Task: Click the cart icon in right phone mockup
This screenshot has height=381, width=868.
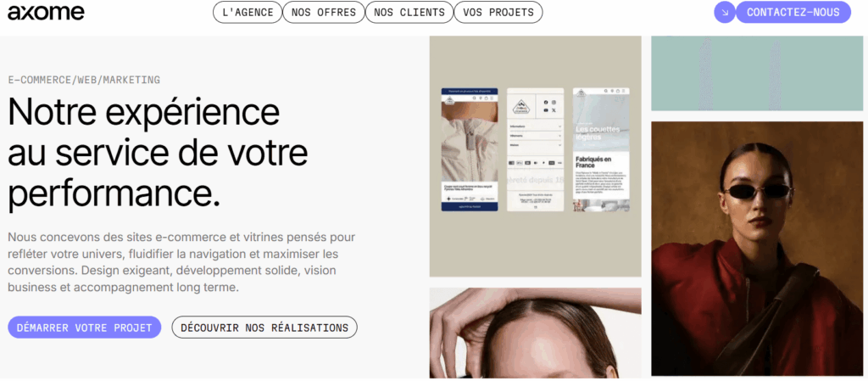Action: click(618, 91)
